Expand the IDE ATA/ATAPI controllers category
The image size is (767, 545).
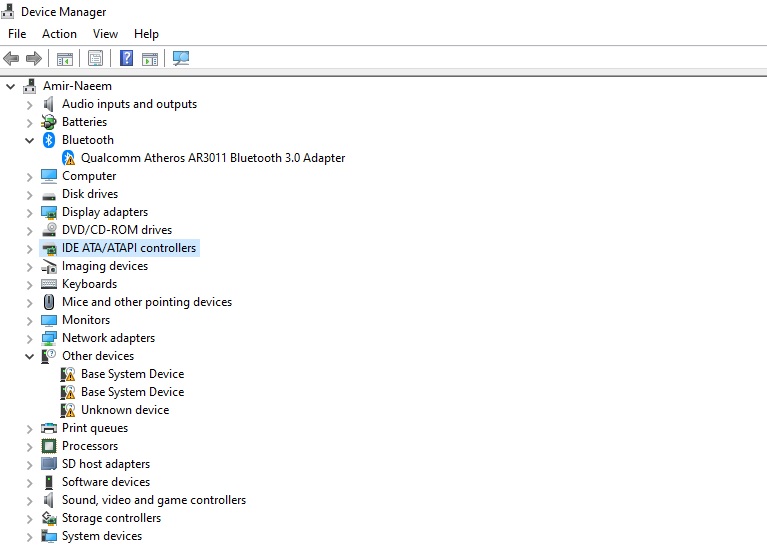29,249
